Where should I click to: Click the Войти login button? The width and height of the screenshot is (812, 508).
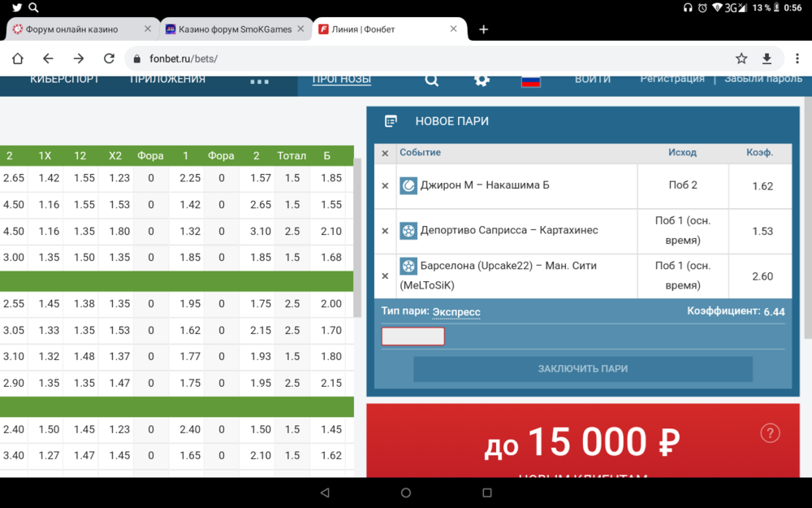593,80
